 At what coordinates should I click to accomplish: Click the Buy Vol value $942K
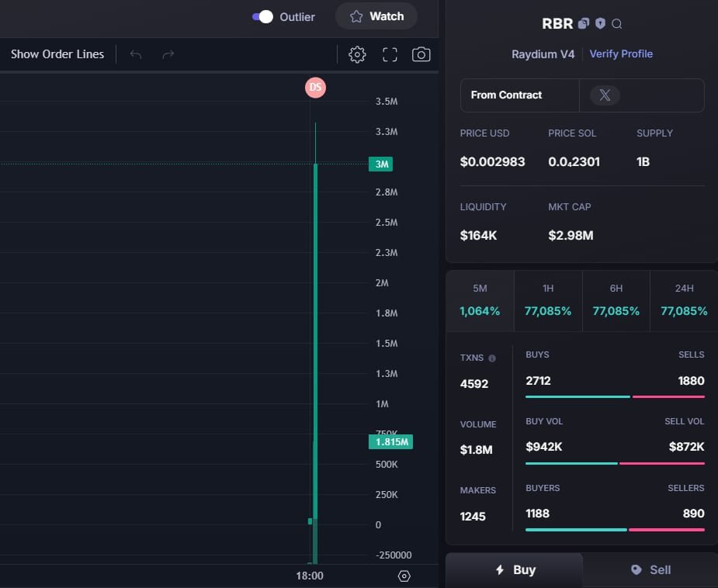click(x=543, y=447)
